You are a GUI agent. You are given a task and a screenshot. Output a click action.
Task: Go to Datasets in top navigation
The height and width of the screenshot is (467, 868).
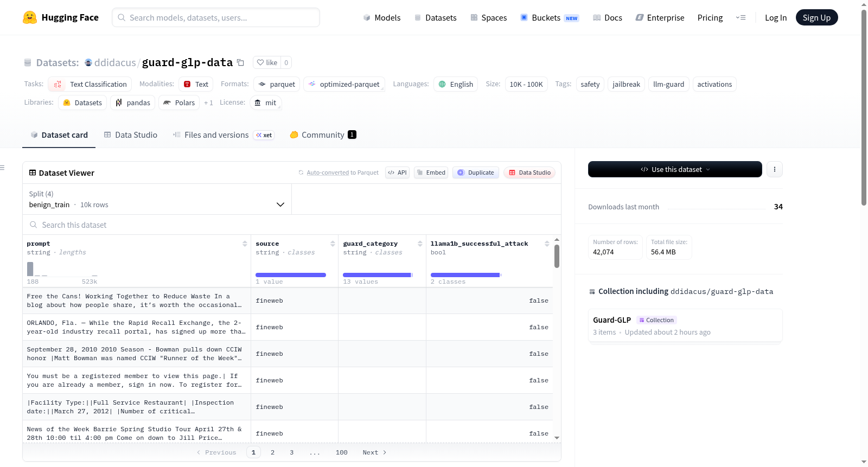click(x=435, y=17)
